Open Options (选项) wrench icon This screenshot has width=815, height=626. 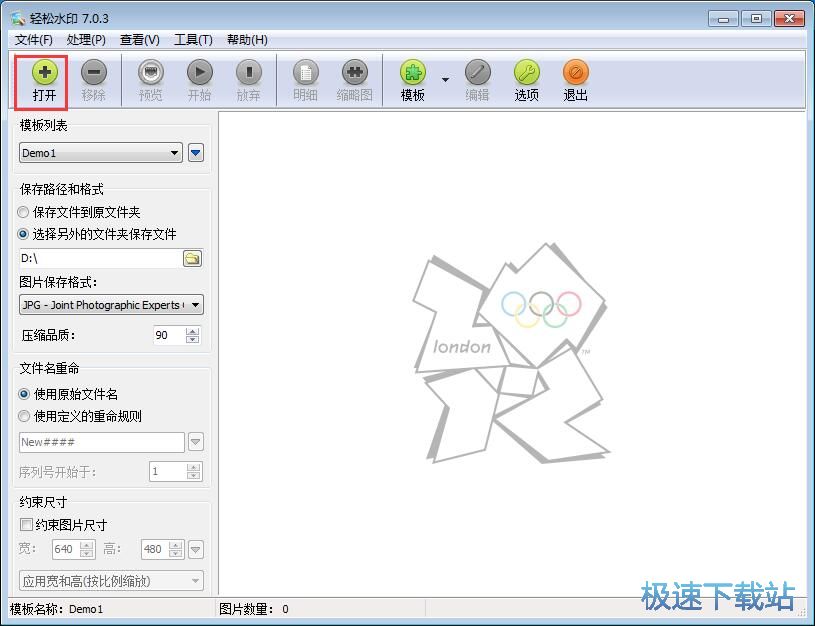coord(526,73)
